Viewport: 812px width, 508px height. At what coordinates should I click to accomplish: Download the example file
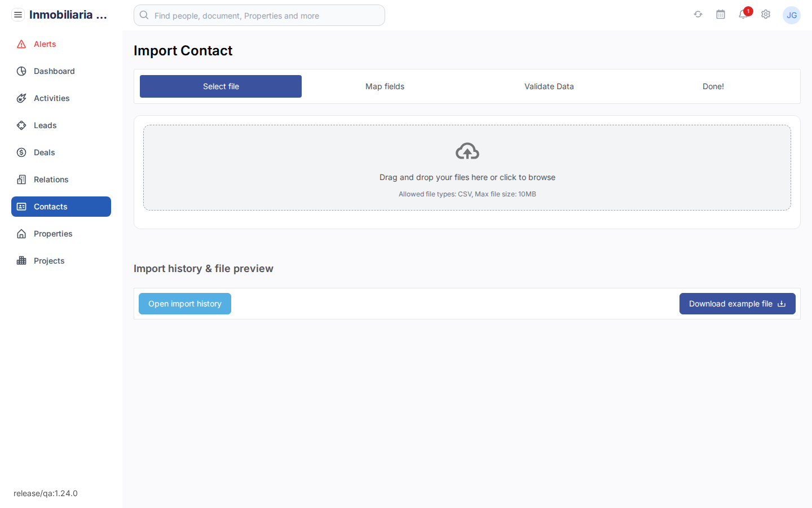point(737,304)
